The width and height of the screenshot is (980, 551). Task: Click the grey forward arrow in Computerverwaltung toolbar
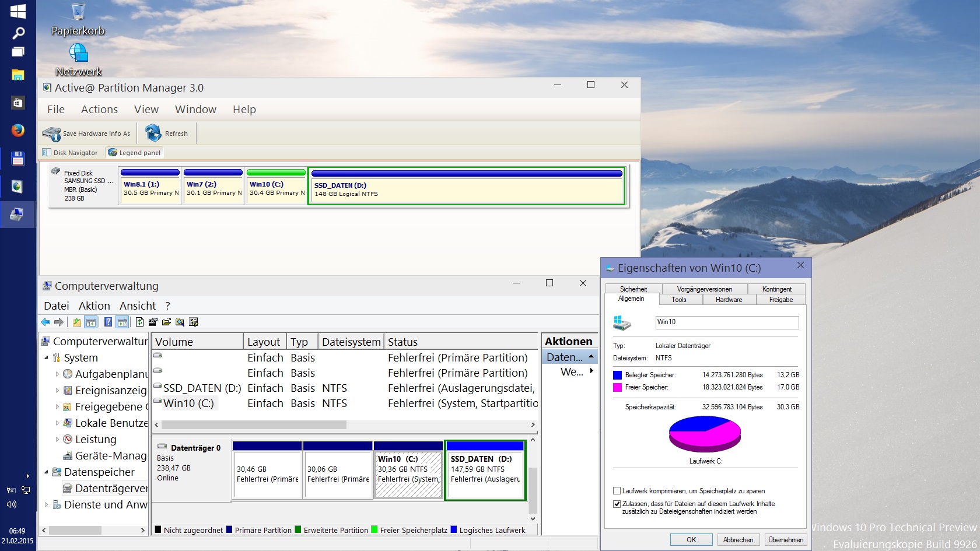click(59, 322)
